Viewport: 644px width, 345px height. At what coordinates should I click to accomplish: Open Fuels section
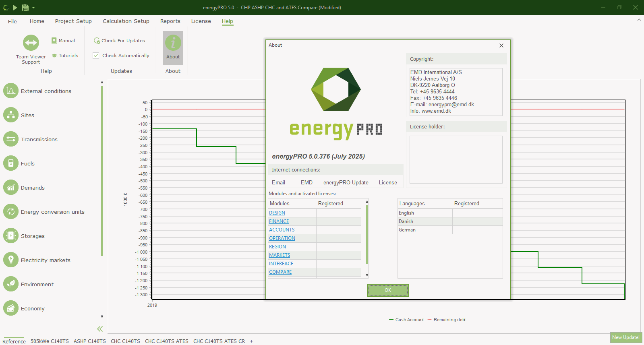point(19,163)
